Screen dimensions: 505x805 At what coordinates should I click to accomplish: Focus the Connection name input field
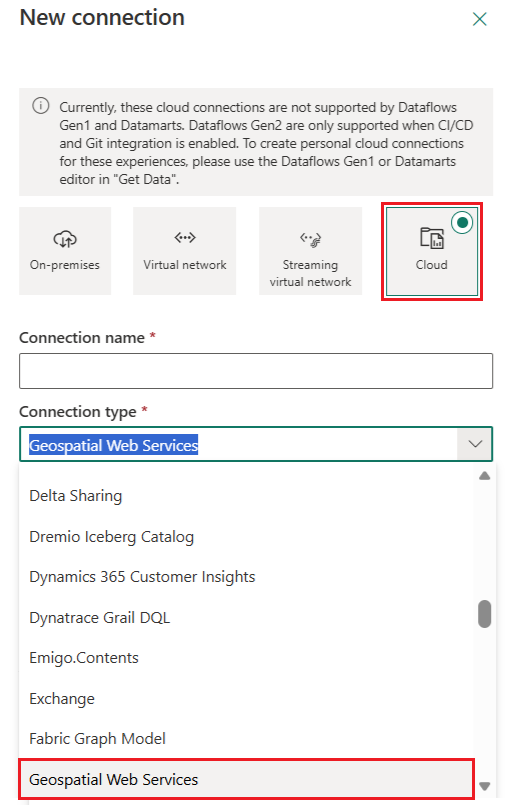click(256, 371)
